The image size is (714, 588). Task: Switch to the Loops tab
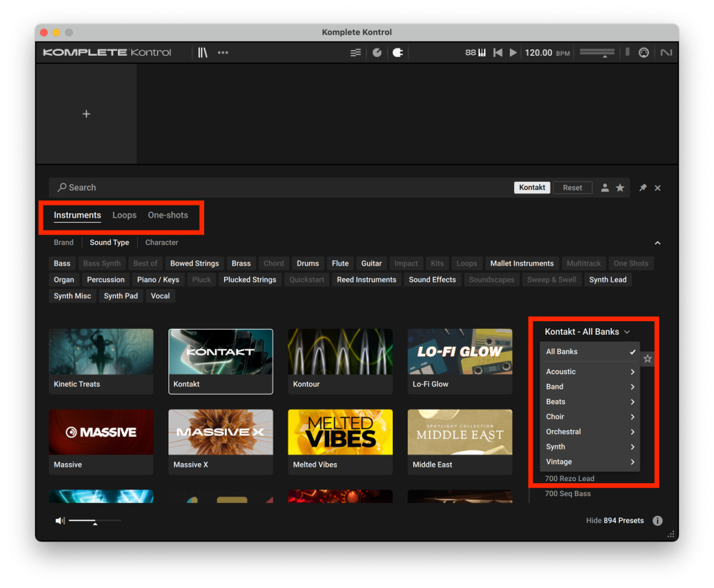pyautogui.click(x=124, y=216)
